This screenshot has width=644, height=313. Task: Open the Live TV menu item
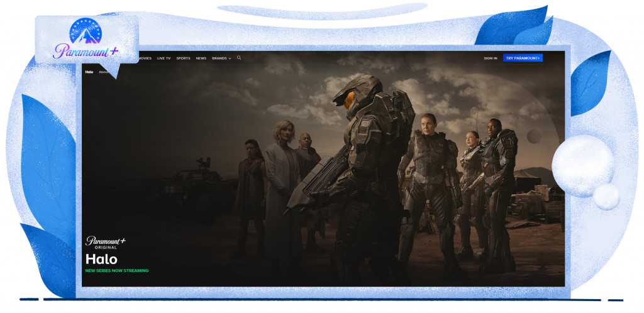164,58
